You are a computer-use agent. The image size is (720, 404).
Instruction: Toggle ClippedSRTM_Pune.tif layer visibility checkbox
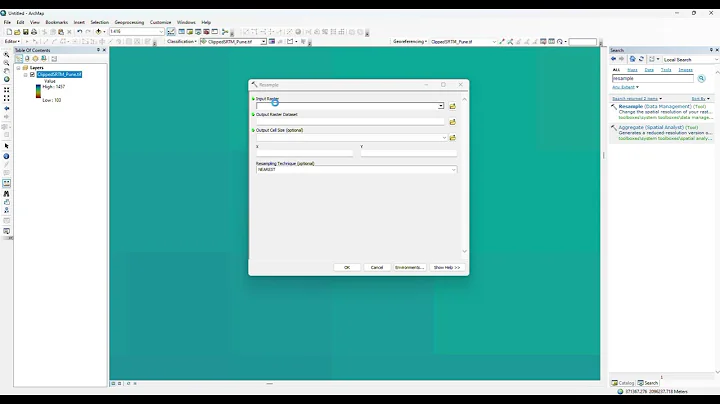click(x=32, y=74)
